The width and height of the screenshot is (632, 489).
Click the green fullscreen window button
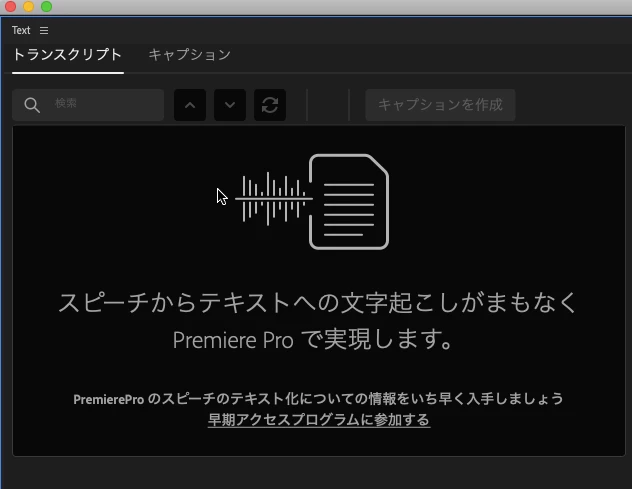tap(47, 6)
